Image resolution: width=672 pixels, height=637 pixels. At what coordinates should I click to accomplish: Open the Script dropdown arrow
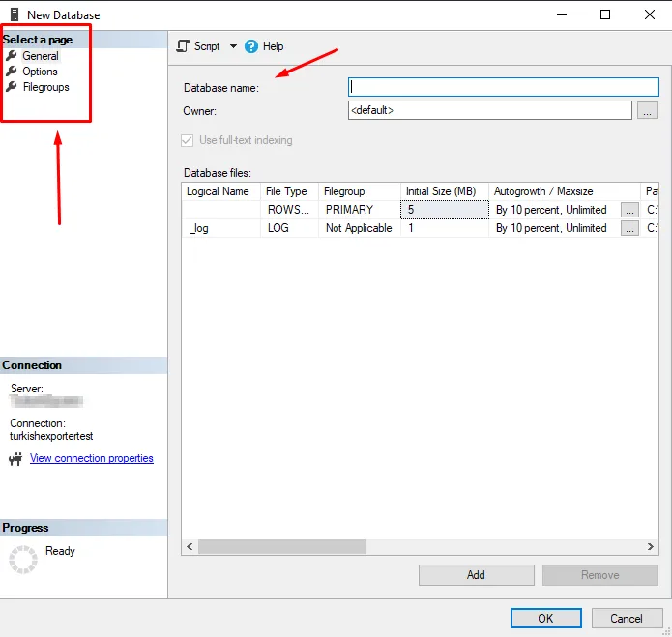pyautogui.click(x=233, y=46)
